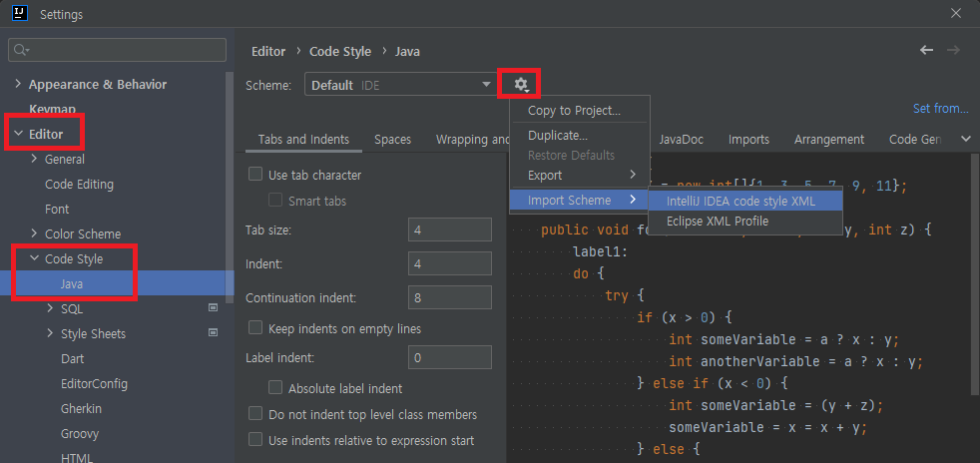This screenshot has height=463, width=980.
Task: Enable Use tab character
Action: tap(255, 175)
